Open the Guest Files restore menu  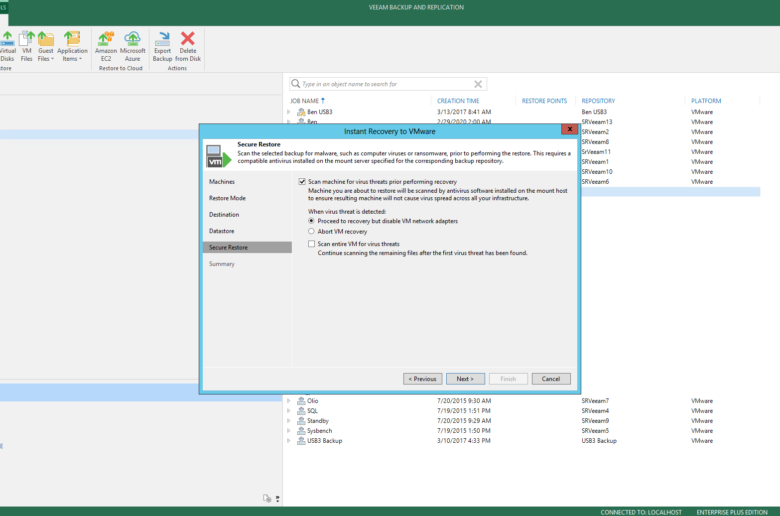click(x=45, y=46)
